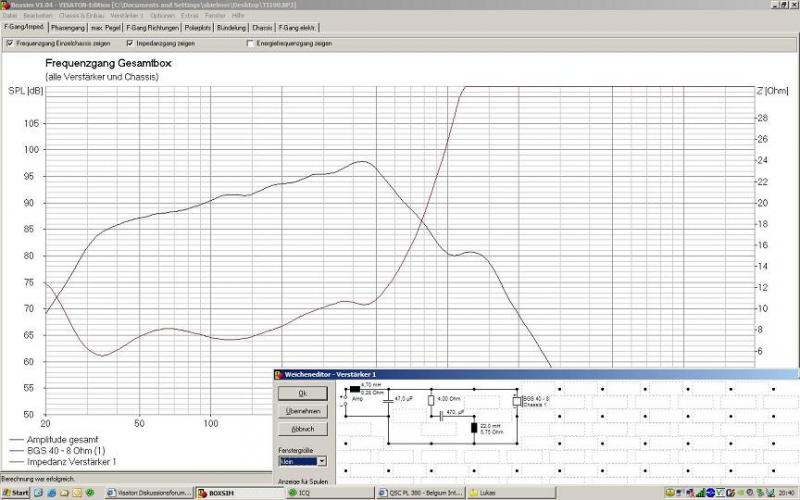Switch to the Phasengang tab
This screenshot has width=800, height=500.
68,28
